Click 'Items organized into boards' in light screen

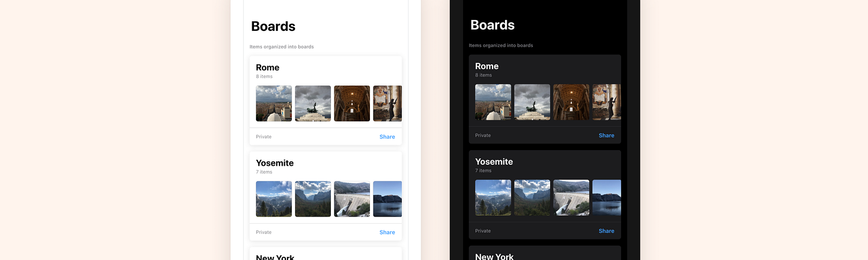pyautogui.click(x=282, y=47)
